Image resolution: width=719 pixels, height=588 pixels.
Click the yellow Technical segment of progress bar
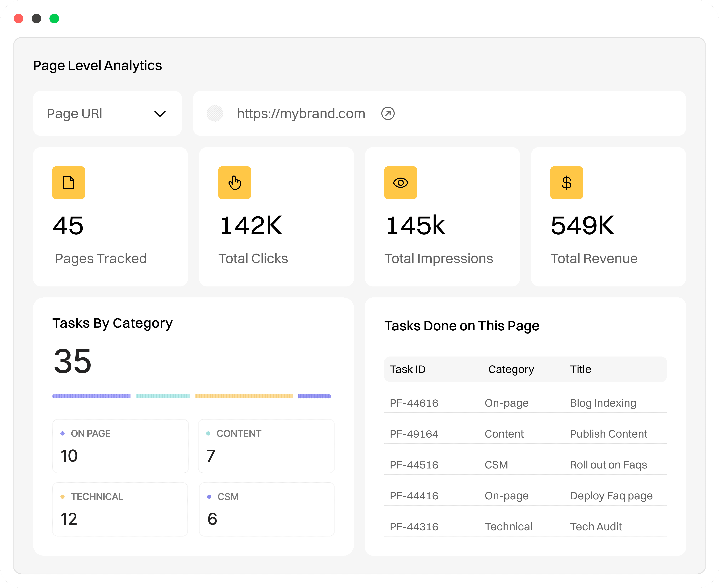(x=243, y=396)
